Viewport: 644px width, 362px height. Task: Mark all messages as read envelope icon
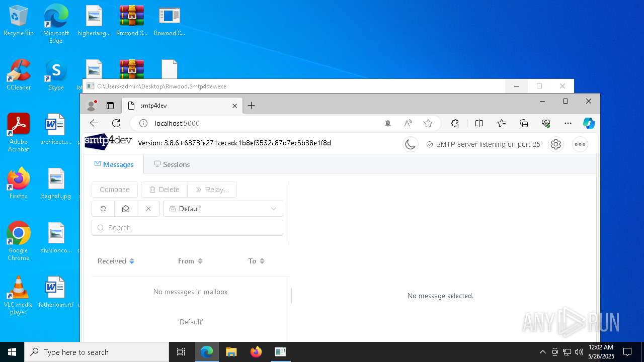pyautogui.click(x=126, y=209)
